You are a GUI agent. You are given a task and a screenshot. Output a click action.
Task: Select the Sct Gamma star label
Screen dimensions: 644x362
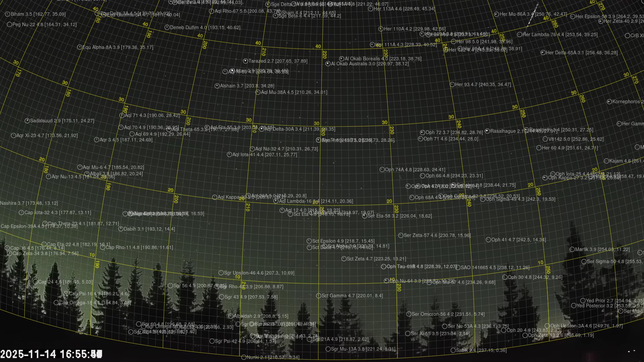tap(352, 296)
